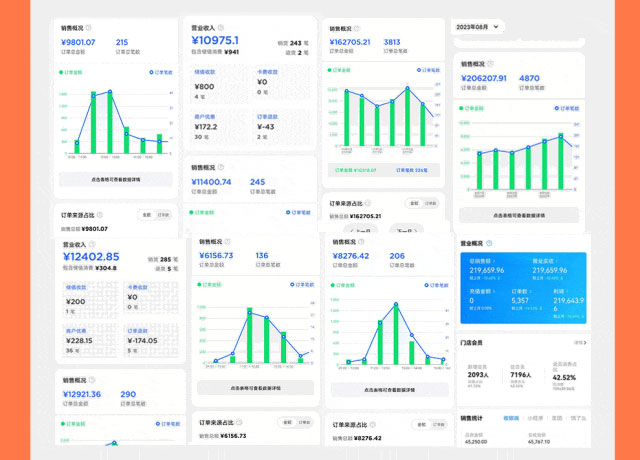Select the 小程序 tab in 销售统计
640x460 pixels.
[x=533, y=418]
